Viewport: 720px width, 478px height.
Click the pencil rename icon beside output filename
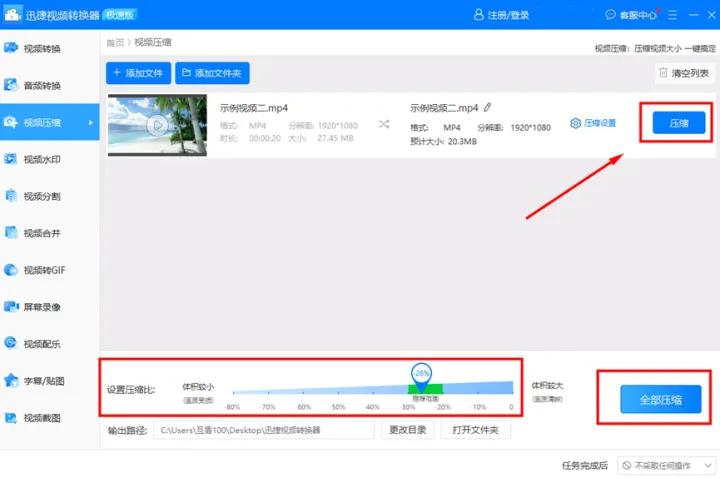click(487, 107)
